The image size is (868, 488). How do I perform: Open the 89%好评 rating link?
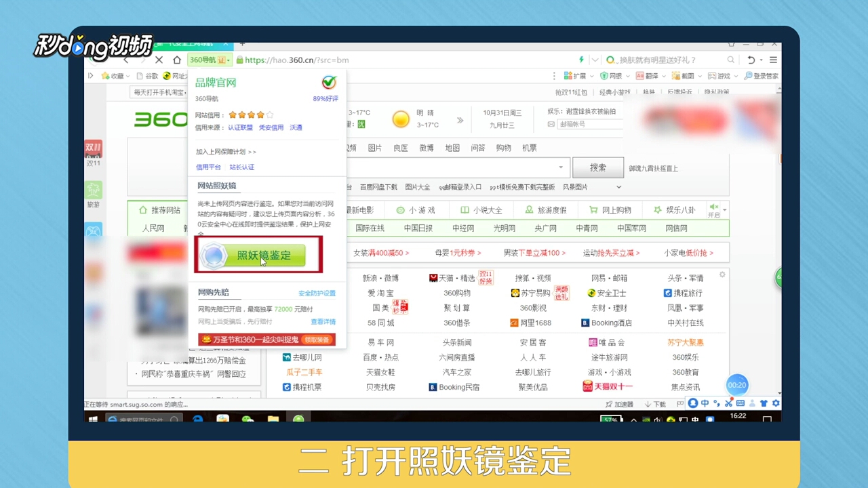325,99
